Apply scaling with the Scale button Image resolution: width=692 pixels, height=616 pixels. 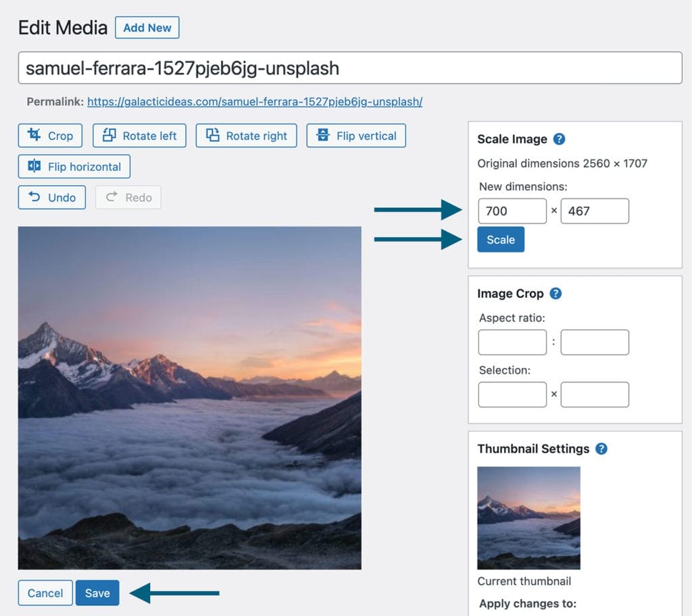(501, 239)
